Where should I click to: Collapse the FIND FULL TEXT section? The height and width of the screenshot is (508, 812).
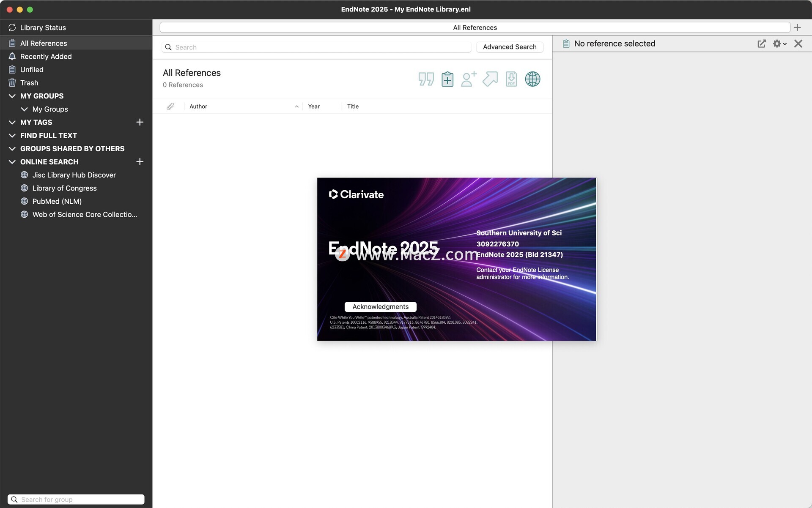click(12, 136)
